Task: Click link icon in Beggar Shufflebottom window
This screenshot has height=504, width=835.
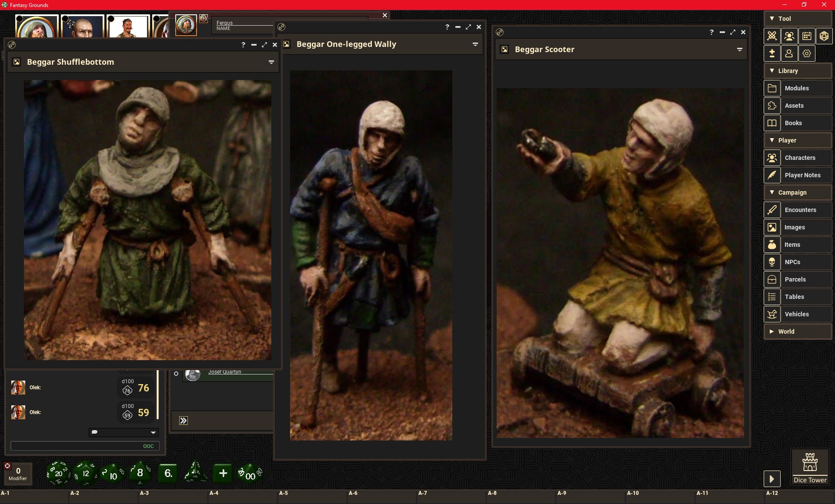Action: [12, 45]
